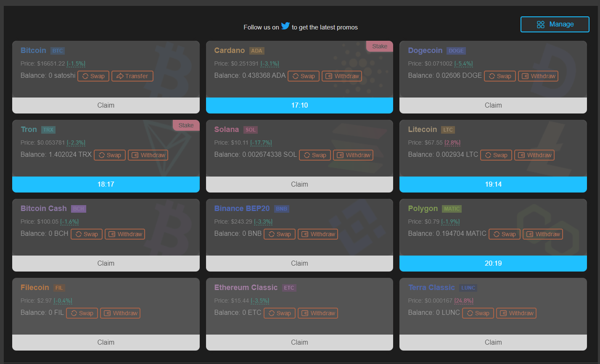This screenshot has height=364, width=600.
Task: Claim Binance BNB from faucet
Action: coord(299,264)
